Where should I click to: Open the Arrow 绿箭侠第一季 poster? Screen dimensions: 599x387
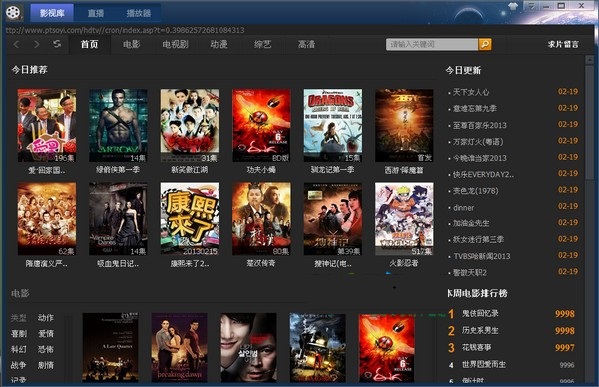click(118, 126)
